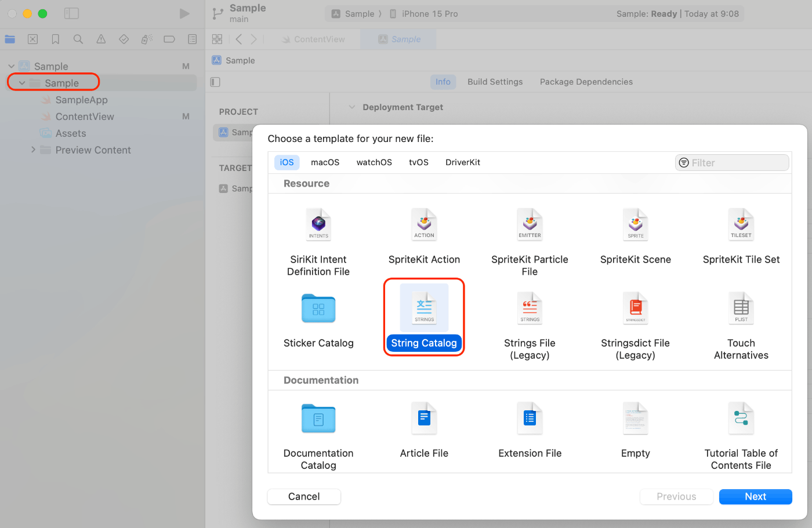
Task: Choose the iPhone 15 Pro run destination
Action: click(423, 14)
